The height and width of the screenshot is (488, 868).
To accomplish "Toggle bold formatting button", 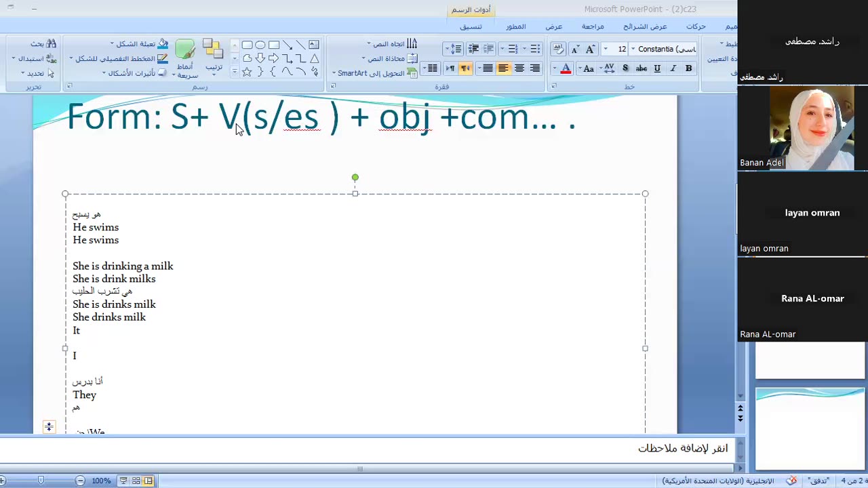I will pos(689,68).
